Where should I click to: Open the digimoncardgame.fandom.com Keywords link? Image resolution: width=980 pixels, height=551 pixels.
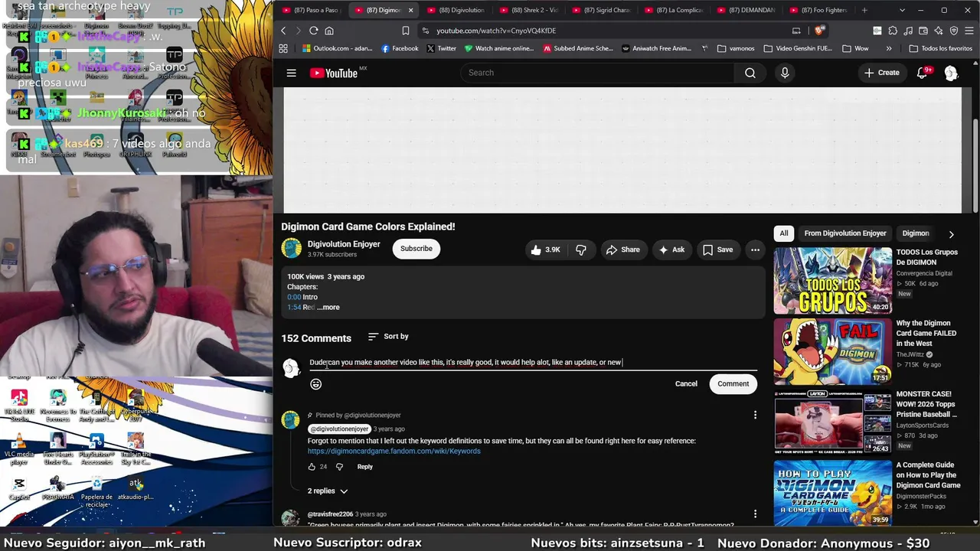[x=394, y=452]
